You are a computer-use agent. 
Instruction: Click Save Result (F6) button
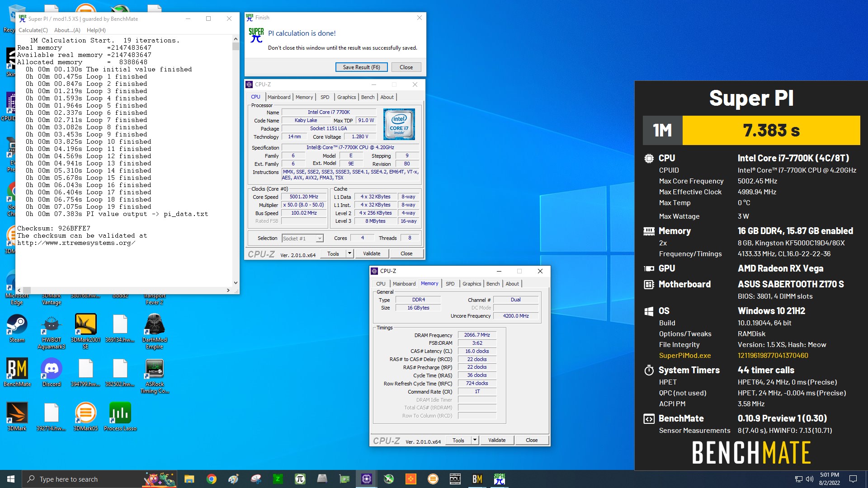click(x=362, y=67)
